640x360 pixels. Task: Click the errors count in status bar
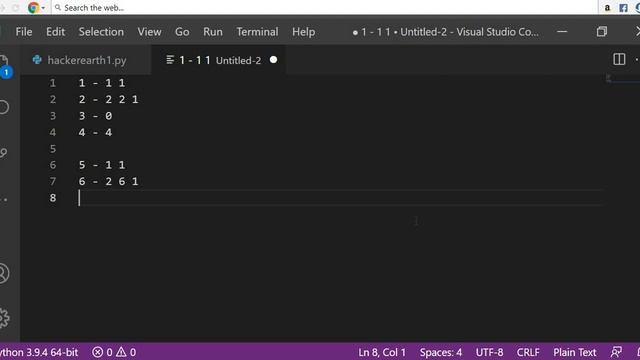[x=102, y=352]
